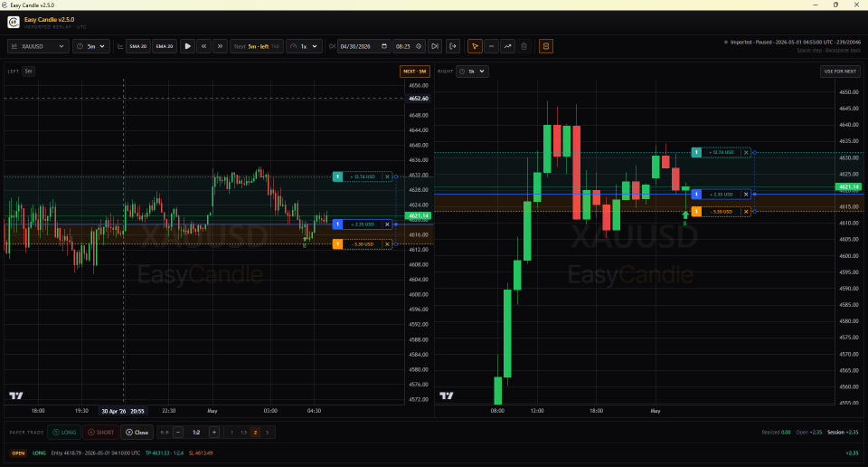Click the TradingView logo on right chart

coord(446,396)
